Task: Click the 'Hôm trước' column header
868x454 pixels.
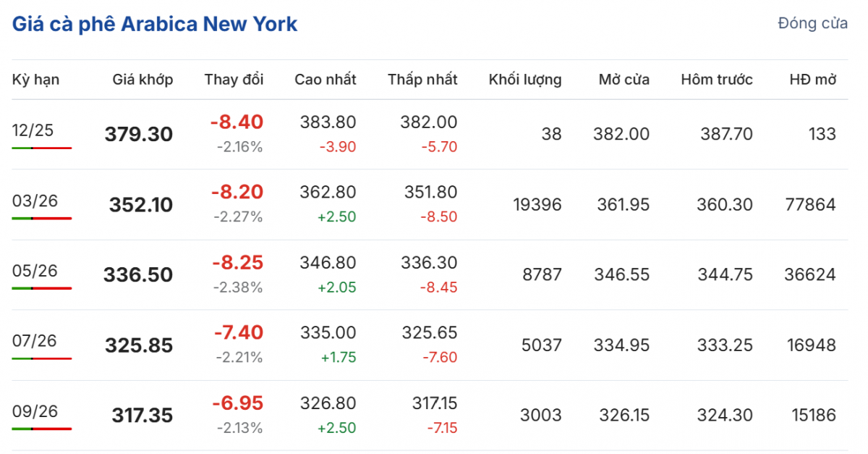Action: click(x=716, y=80)
